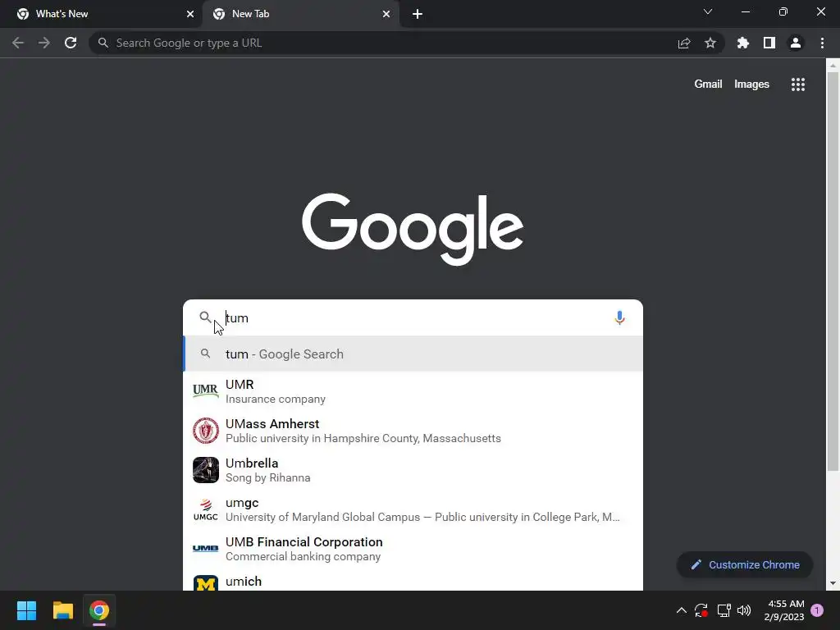The height and width of the screenshot is (630, 840).
Task: Click into the Google search box text
Action: pyautogui.click(x=413, y=317)
